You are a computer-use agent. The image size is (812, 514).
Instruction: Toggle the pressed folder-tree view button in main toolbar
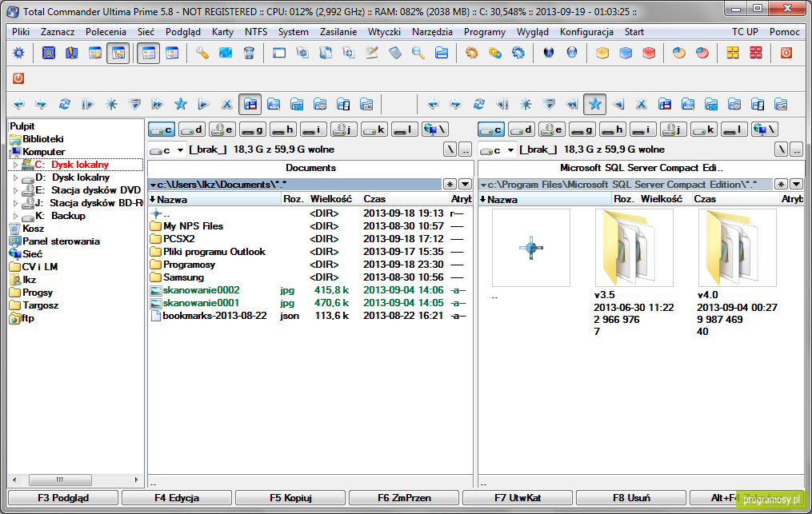tap(118, 53)
